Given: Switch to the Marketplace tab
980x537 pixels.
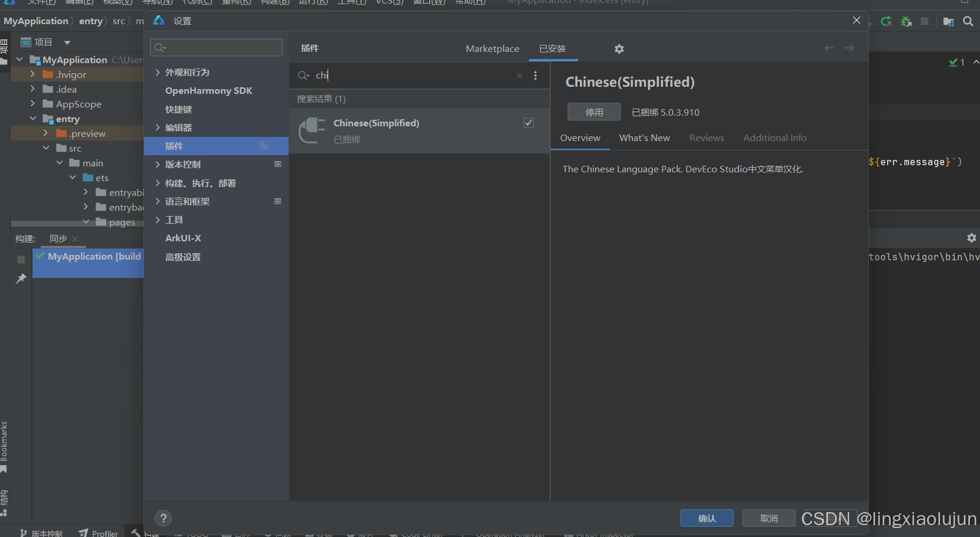Looking at the screenshot, I should point(492,49).
